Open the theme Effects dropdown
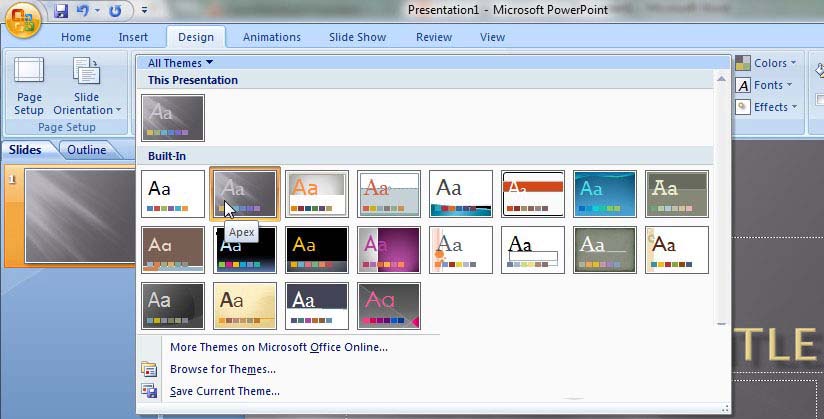The height and width of the screenshot is (419, 824). tap(766, 107)
